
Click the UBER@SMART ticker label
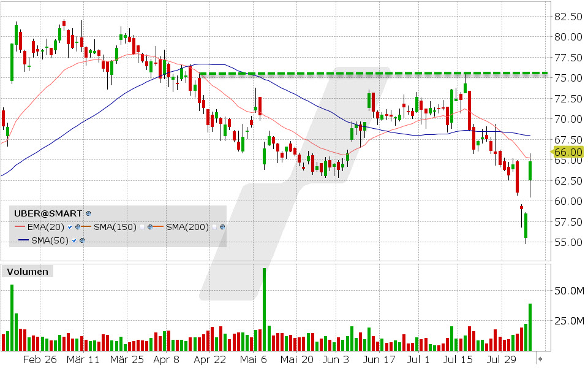click(x=48, y=213)
